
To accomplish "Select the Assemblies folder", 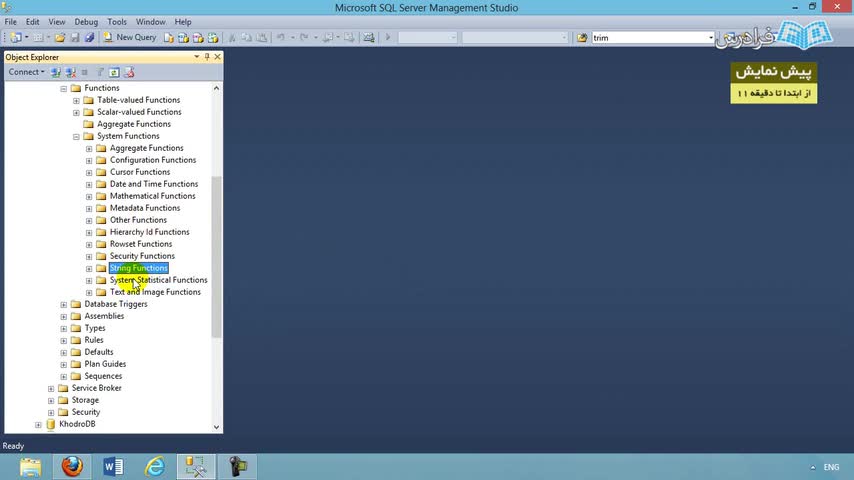I will point(104,316).
